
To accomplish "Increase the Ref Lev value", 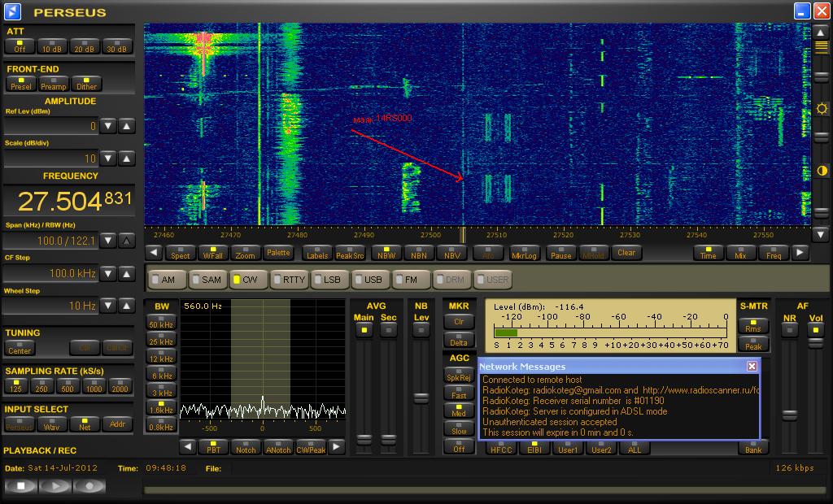I will tap(126, 126).
